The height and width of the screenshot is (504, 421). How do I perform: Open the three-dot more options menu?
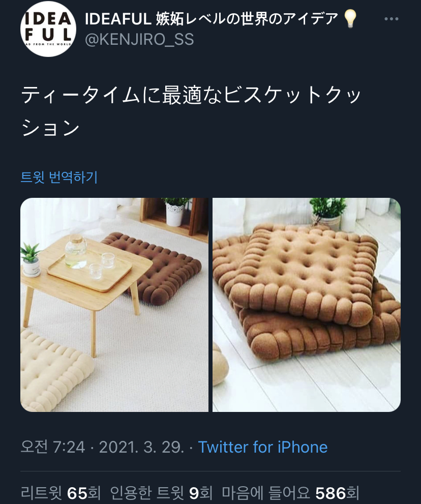391,19
